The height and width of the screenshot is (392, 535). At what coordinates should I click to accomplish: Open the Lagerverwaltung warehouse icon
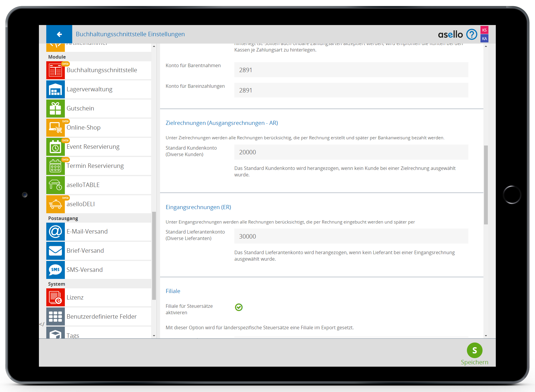click(x=55, y=89)
